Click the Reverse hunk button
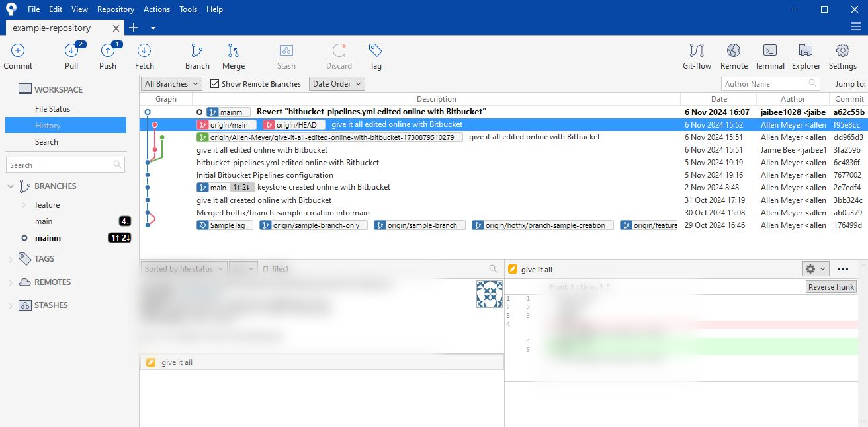The image size is (868, 427). [x=831, y=287]
